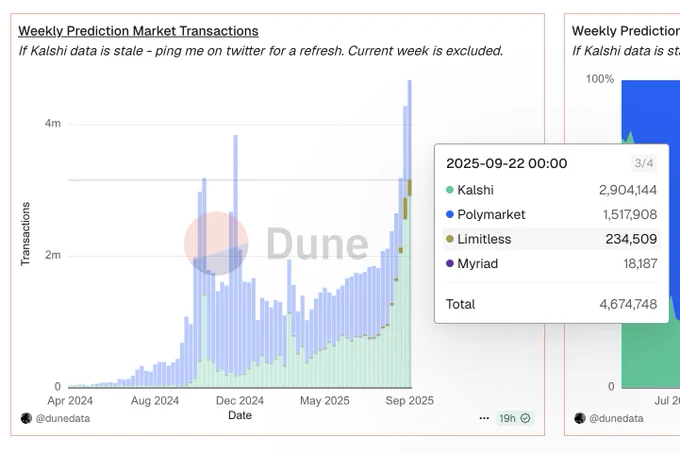Click the Date x-axis title
The width and height of the screenshot is (680, 454).
click(240, 415)
